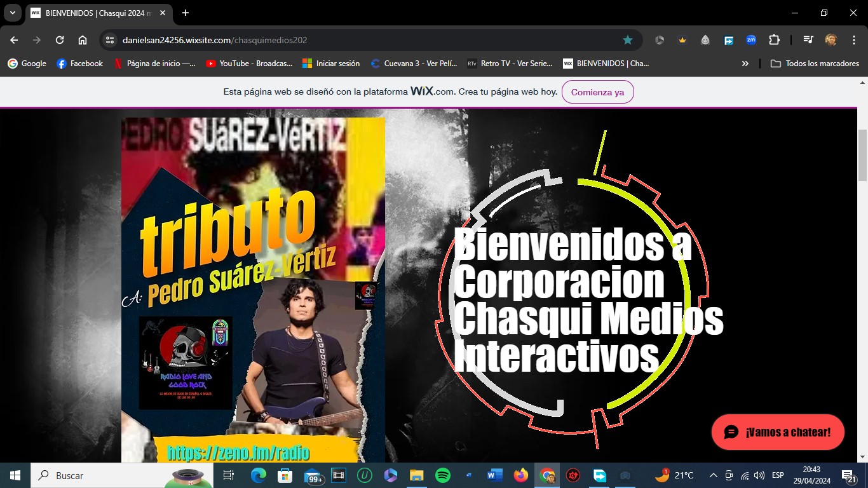Screen dimensions: 868x488
Task: Open the Todos los marcadores folder
Action: point(815,64)
